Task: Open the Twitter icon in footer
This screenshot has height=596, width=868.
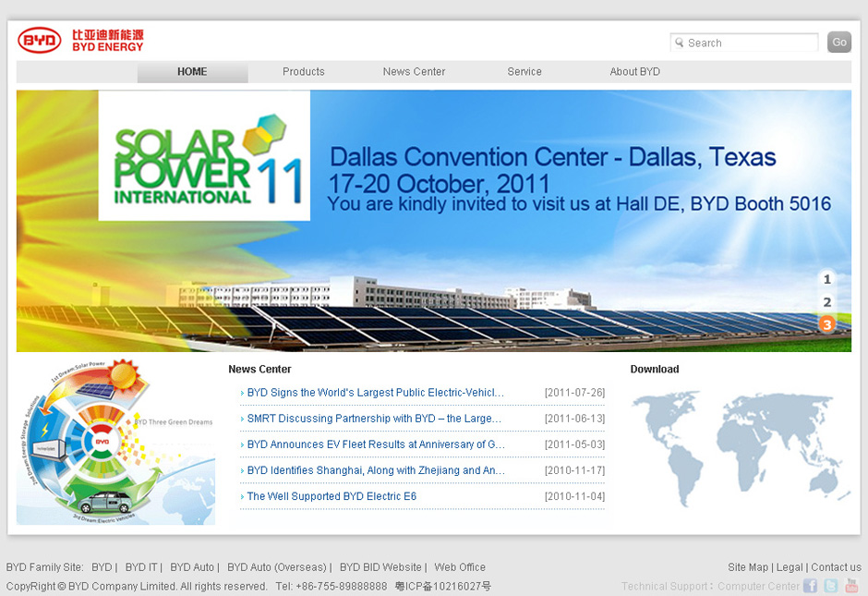Action: point(831,586)
